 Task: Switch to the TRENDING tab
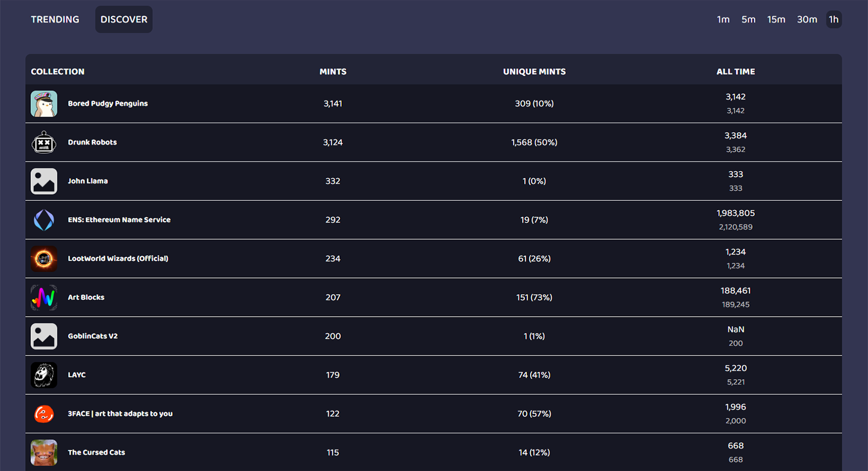55,19
